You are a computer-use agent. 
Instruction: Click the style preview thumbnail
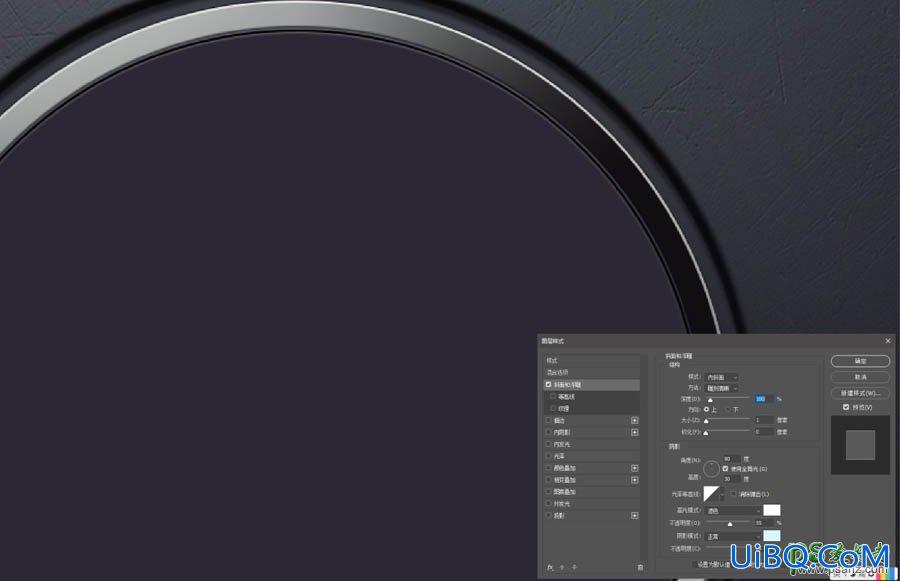tap(860, 445)
